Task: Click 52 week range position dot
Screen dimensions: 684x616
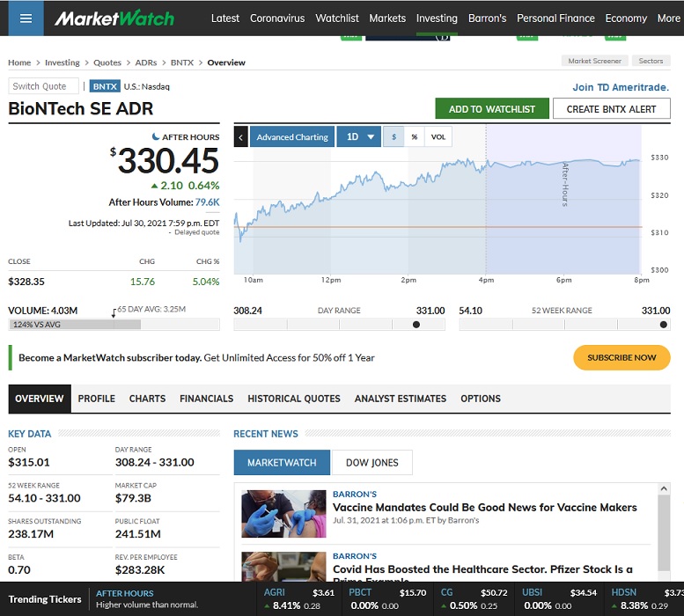Action: (x=664, y=325)
